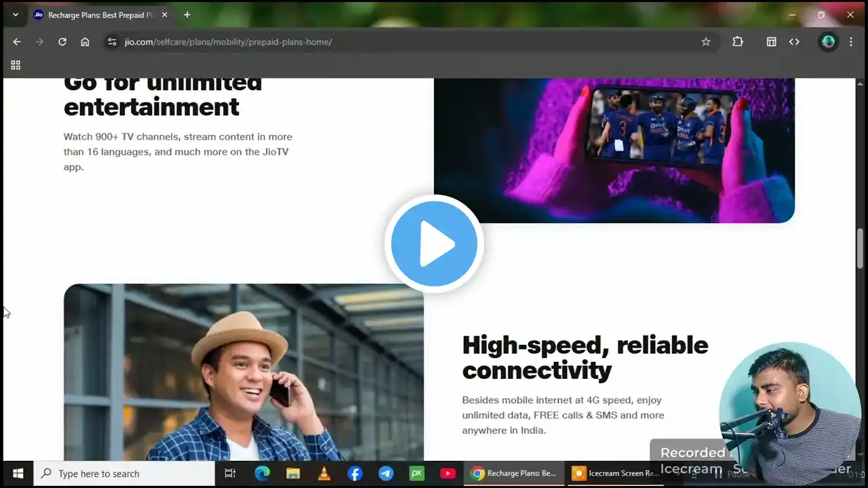Image resolution: width=868 pixels, height=488 pixels.
Task: Click the angle-brackets code icon in toolbar
Action: (794, 42)
